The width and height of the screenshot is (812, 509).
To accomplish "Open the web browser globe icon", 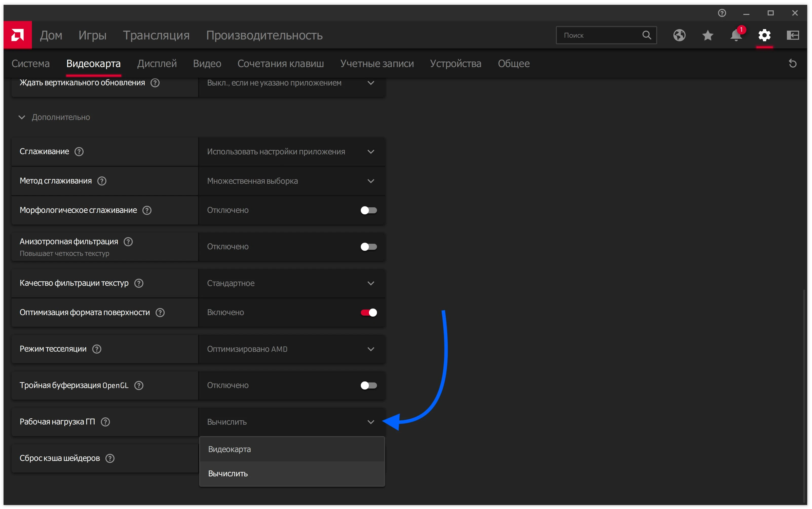I will click(x=679, y=35).
